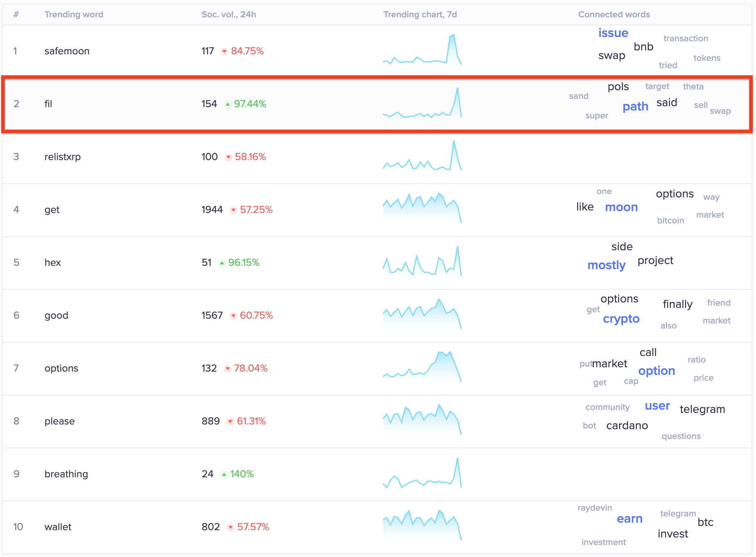Image resolution: width=756 pixels, height=557 pixels.
Task: Click the red down arrow in wallet row
Action: (231, 527)
